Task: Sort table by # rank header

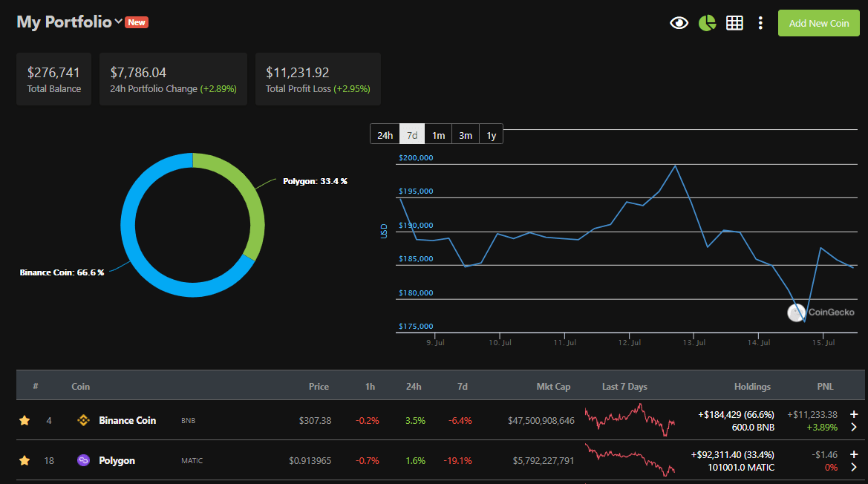Action: [x=36, y=386]
